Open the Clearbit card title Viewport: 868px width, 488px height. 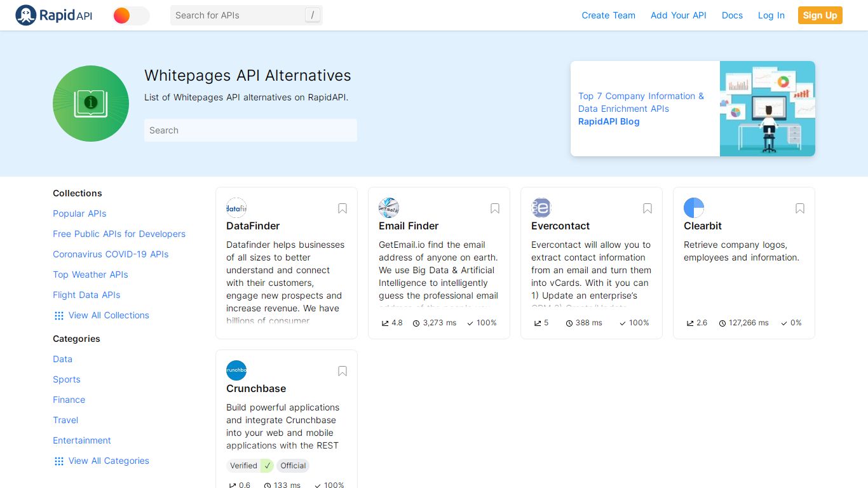(703, 226)
